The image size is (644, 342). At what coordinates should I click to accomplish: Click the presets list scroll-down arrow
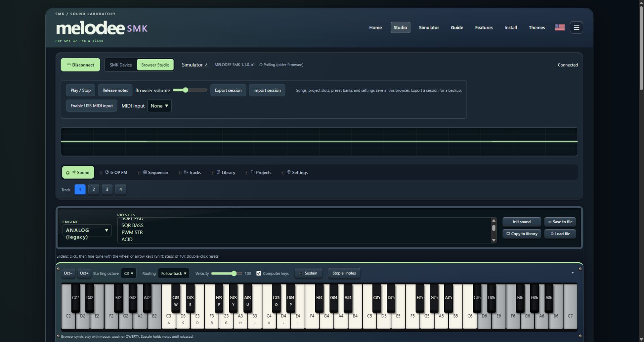493,240
